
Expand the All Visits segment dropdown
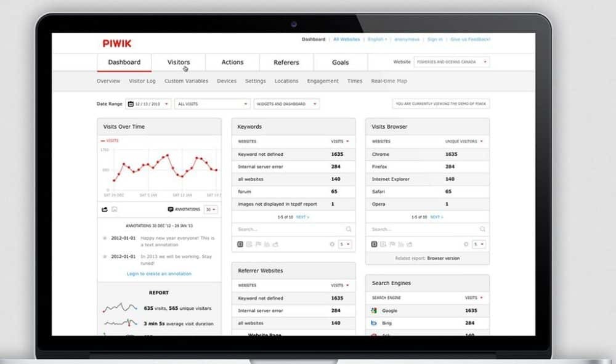213,104
